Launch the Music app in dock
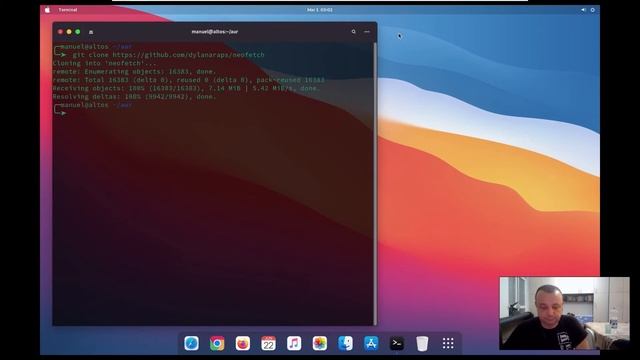The image size is (640, 360). pyautogui.click(x=294, y=343)
